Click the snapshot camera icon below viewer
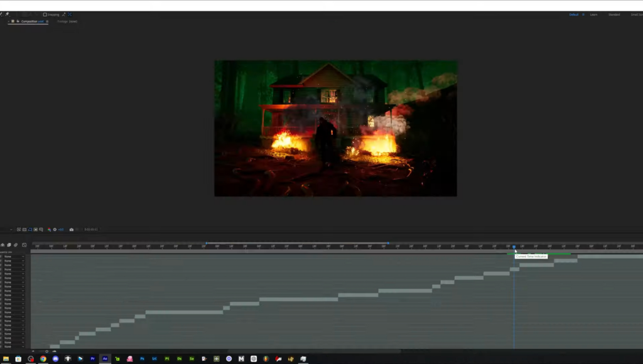Image resolution: width=643 pixels, height=364 pixels. click(72, 230)
